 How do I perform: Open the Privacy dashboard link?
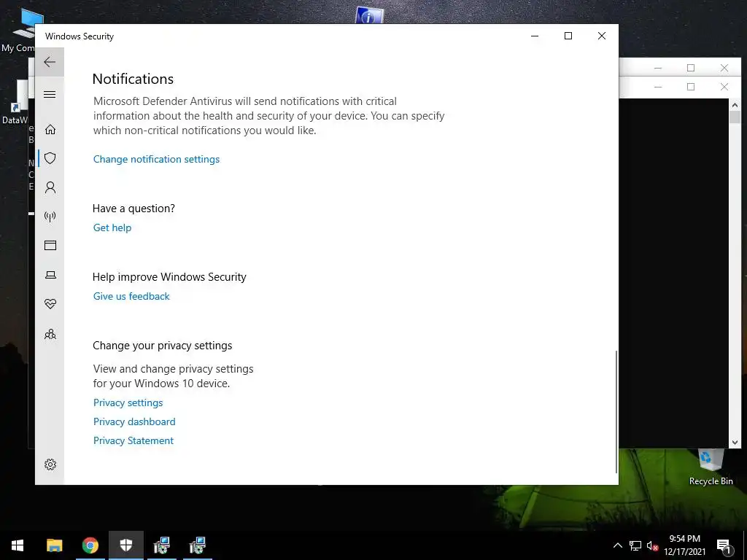pos(134,422)
